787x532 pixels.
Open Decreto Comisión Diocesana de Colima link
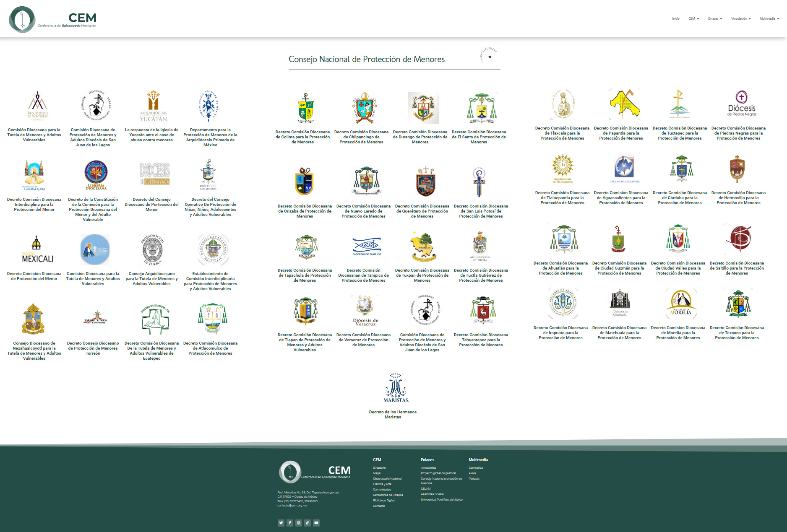302,137
